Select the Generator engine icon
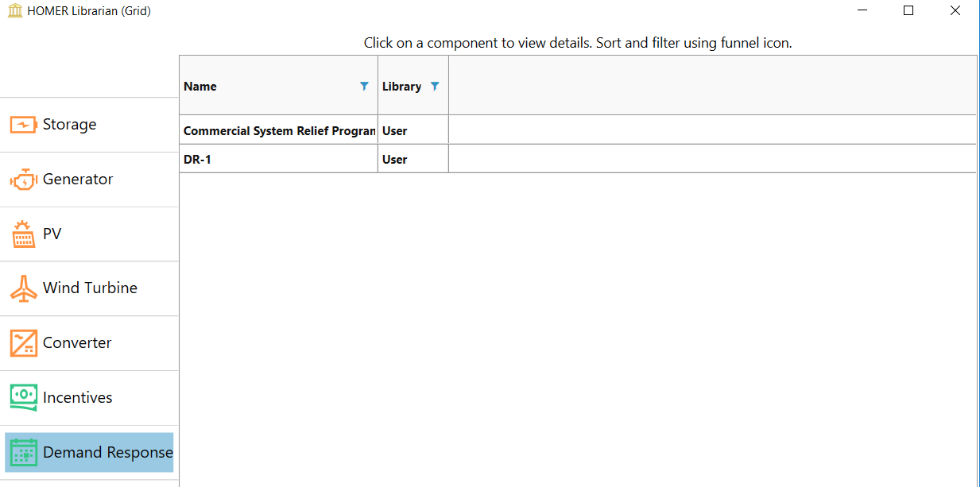Screen dimensions: 980x487 pyautogui.click(x=23, y=180)
